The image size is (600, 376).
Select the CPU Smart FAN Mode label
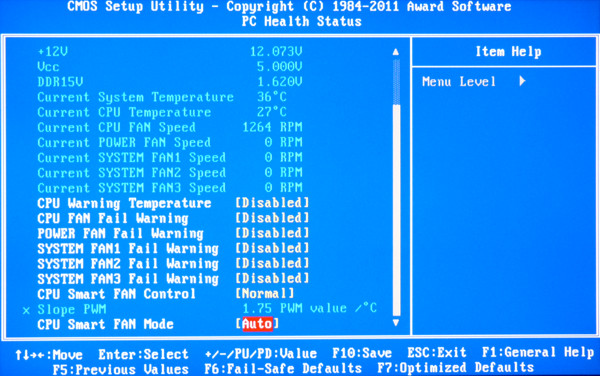tap(106, 324)
